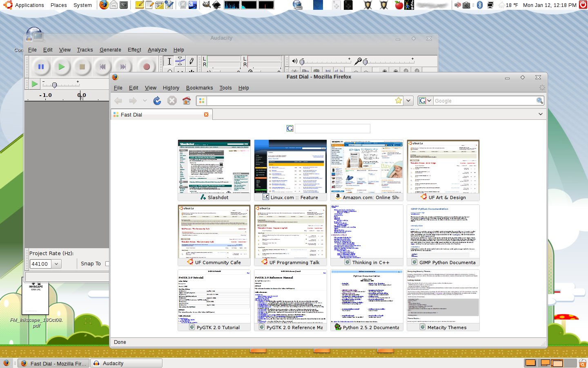The image size is (588, 368).
Task: Click the Google search field in Firefox toolbar
Action: click(x=484, y=101)
